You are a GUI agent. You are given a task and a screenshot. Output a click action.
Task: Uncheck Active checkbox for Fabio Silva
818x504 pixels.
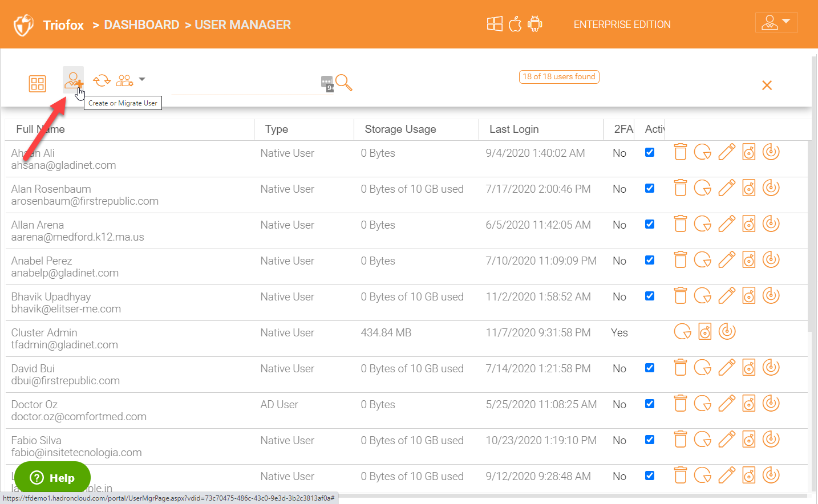point(650,440)
